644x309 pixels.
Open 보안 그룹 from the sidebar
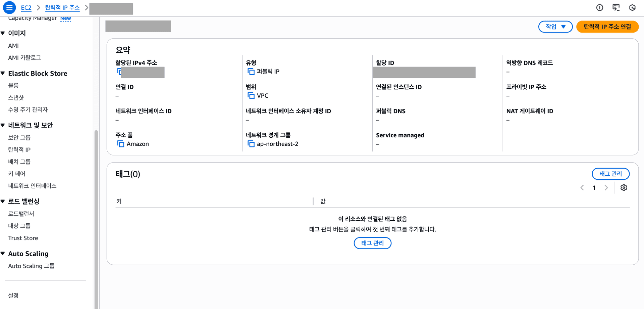pyautogui.click(x=19, y=137)
